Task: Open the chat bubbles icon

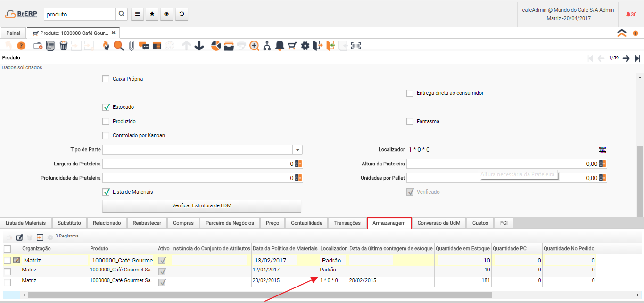Action: click(x=144, y=46)
